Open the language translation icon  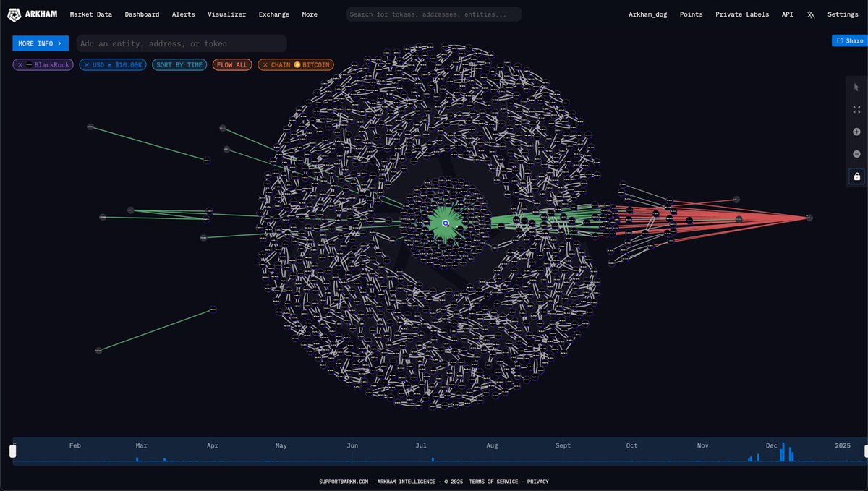(811, 14)
